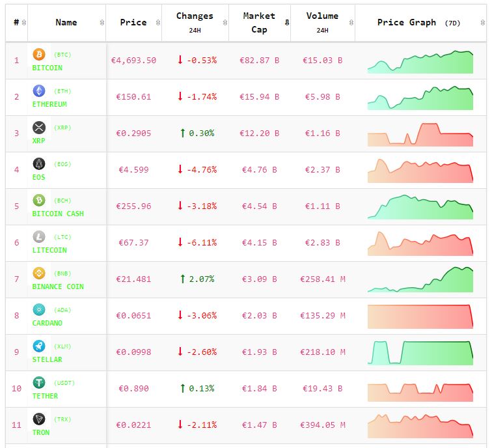Click the Cardano logo icon

39,310
